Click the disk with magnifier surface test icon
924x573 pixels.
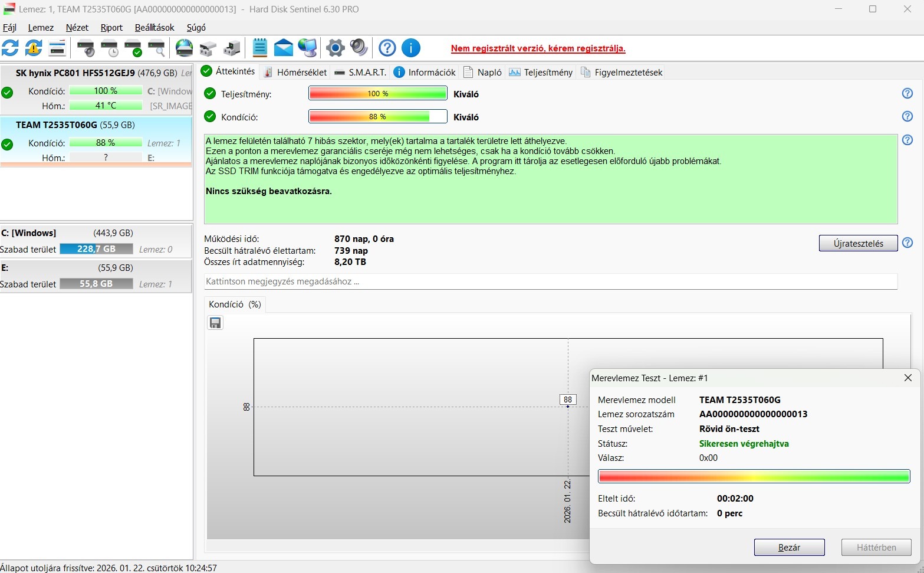(x=156, y=48)
